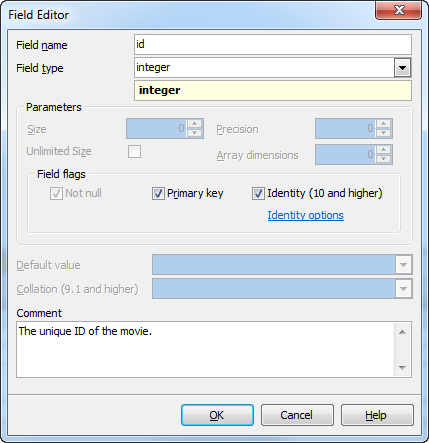Click into the Field name input
Screen dimensions: 429x443
273,44
